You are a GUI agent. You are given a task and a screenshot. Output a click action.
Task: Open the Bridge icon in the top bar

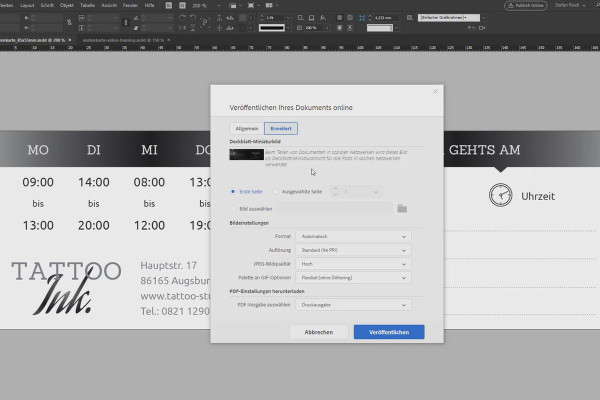(169, 5)
